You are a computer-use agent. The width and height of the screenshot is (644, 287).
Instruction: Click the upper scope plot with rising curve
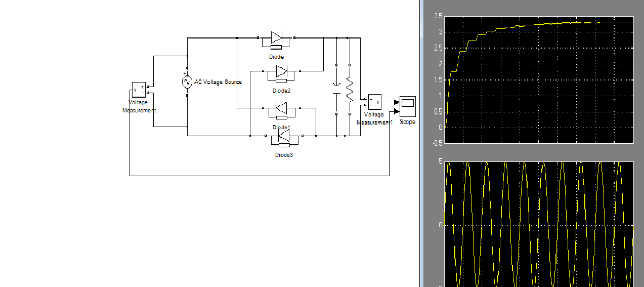point(539,79)
